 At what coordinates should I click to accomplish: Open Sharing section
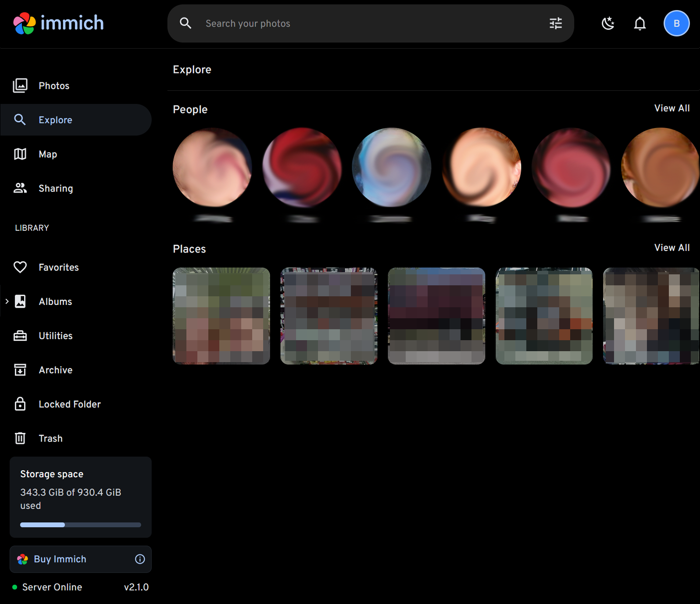tap(76, 188)
